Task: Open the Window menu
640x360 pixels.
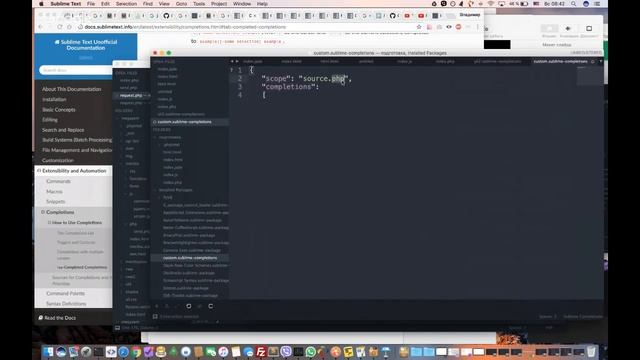Action: 242,4
